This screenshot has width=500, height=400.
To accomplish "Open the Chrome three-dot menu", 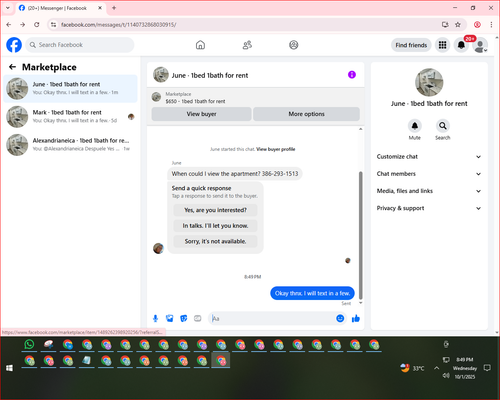I will click(491, 25).
